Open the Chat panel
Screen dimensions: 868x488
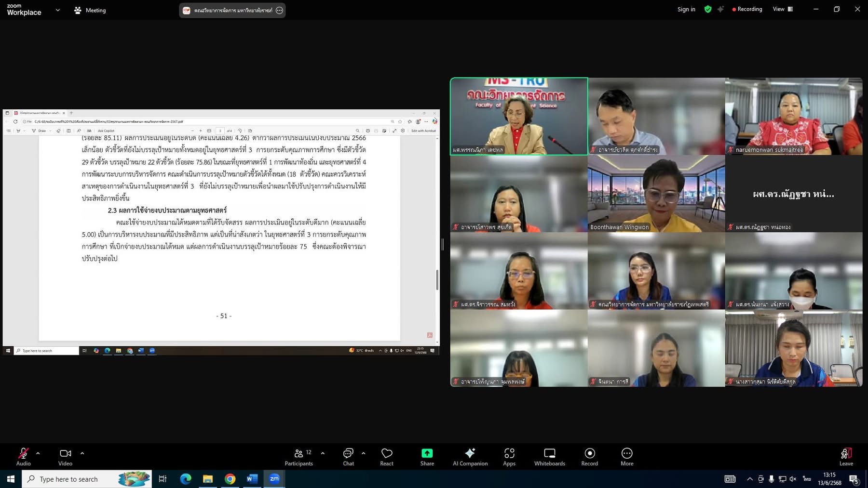(348, 457)
